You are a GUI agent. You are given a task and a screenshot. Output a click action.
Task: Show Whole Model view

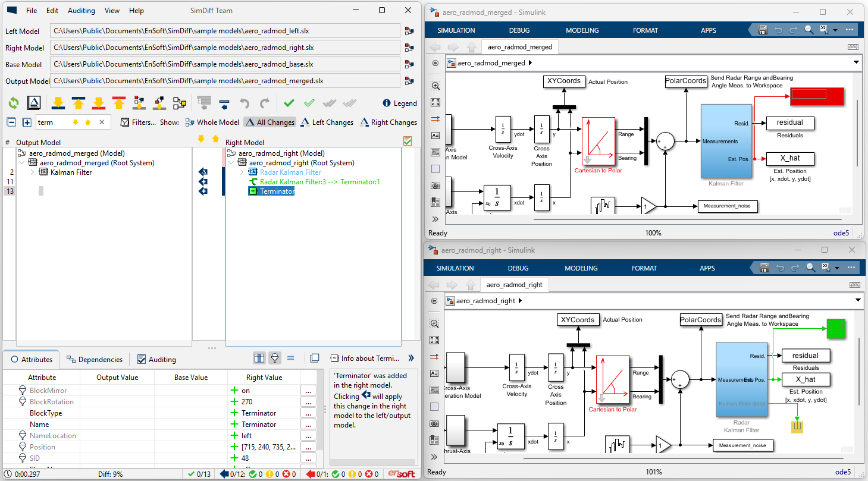point(212,122)
